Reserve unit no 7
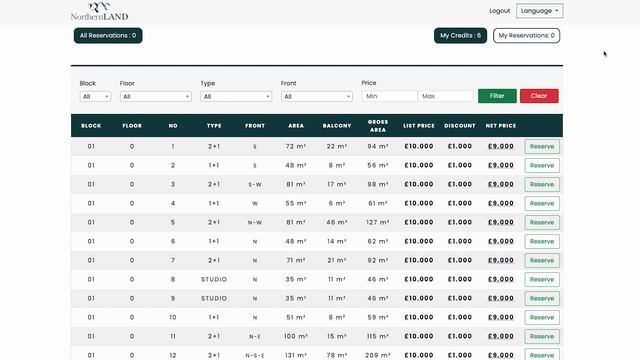This screenshot has width=640, height=360. pyautogui.click(x=542, y=260)
